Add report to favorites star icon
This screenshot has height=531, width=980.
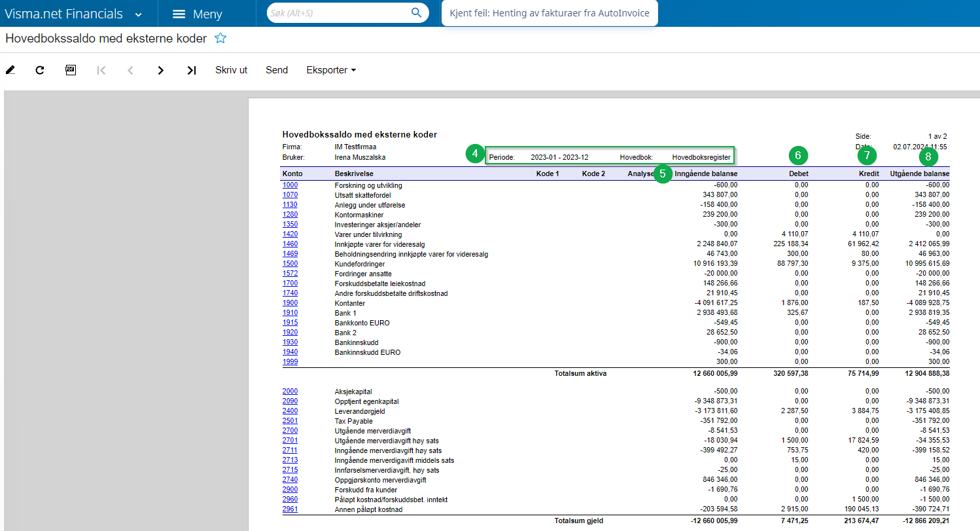220,38
